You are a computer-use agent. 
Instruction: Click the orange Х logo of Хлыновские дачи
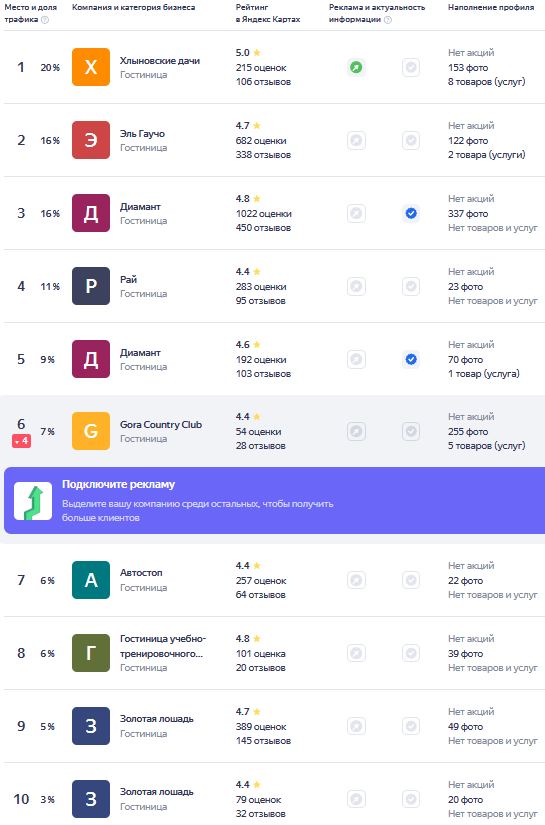click(91, 67)
